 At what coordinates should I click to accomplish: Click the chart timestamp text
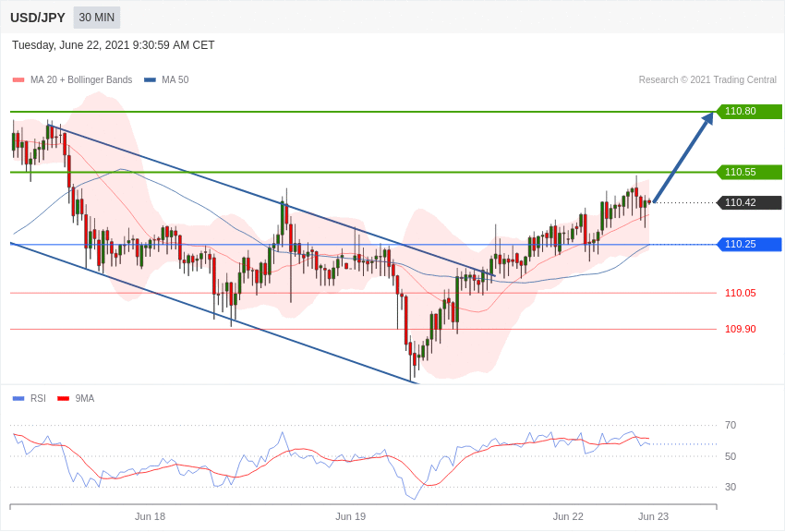114,45
